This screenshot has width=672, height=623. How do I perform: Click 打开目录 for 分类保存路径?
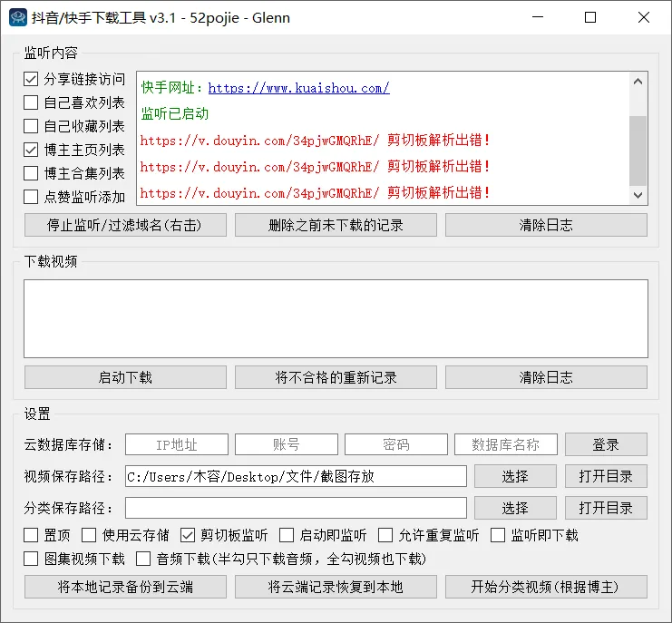(606, 508)
